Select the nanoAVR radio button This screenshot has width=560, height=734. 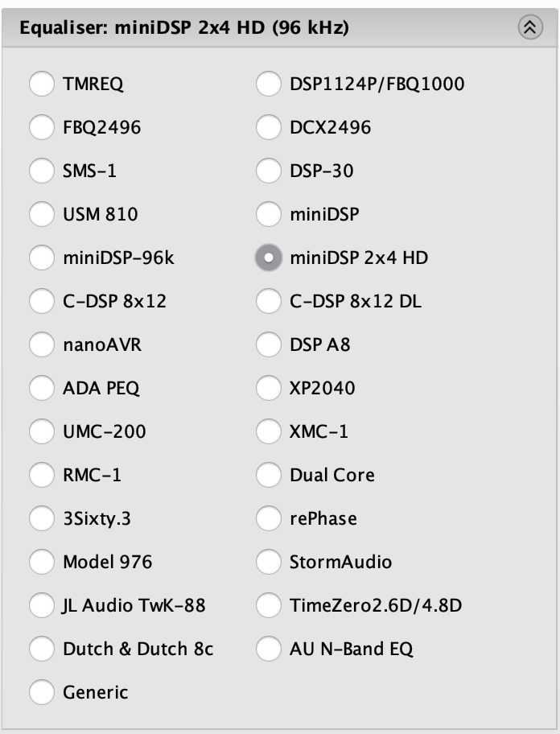(42, 344)
